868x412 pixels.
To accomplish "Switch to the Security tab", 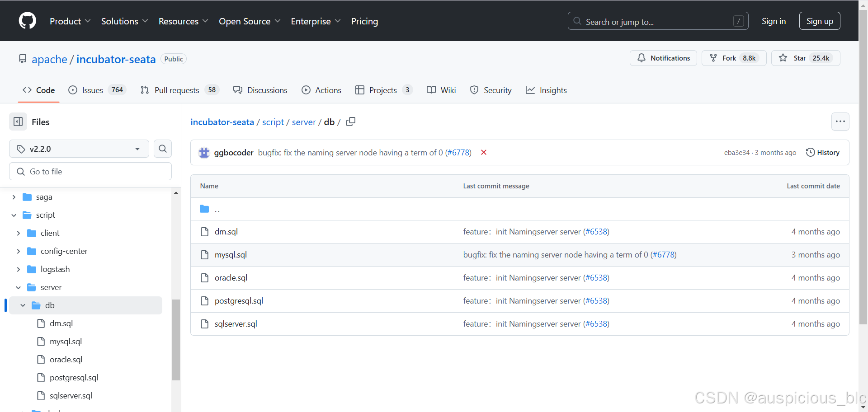I will point(491,90).
